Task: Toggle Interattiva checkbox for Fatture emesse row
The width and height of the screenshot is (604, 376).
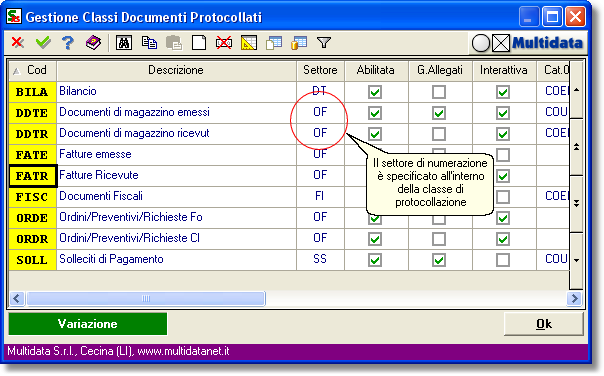Action: pyautogui.click(x=503, y=155)
